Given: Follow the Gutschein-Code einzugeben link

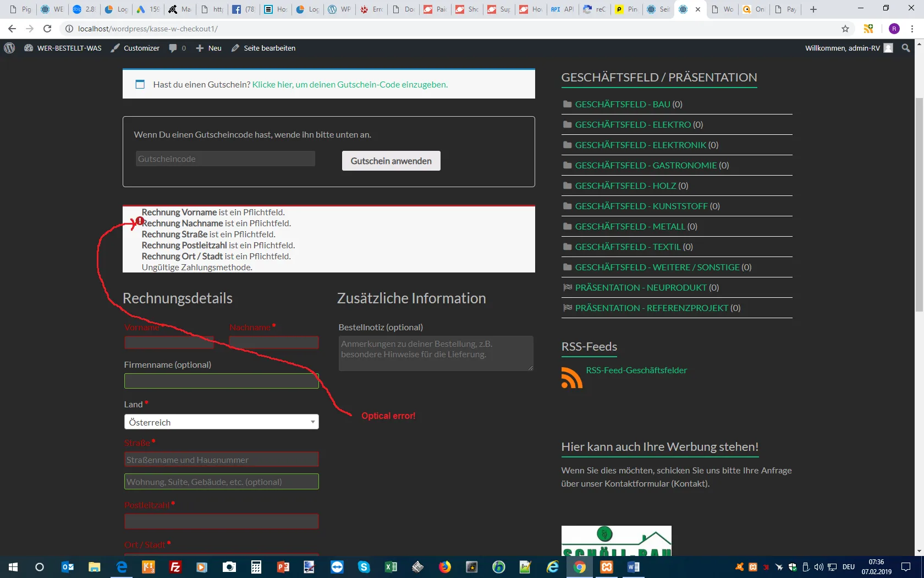Looking at the screenshot, I should [350, 84].
